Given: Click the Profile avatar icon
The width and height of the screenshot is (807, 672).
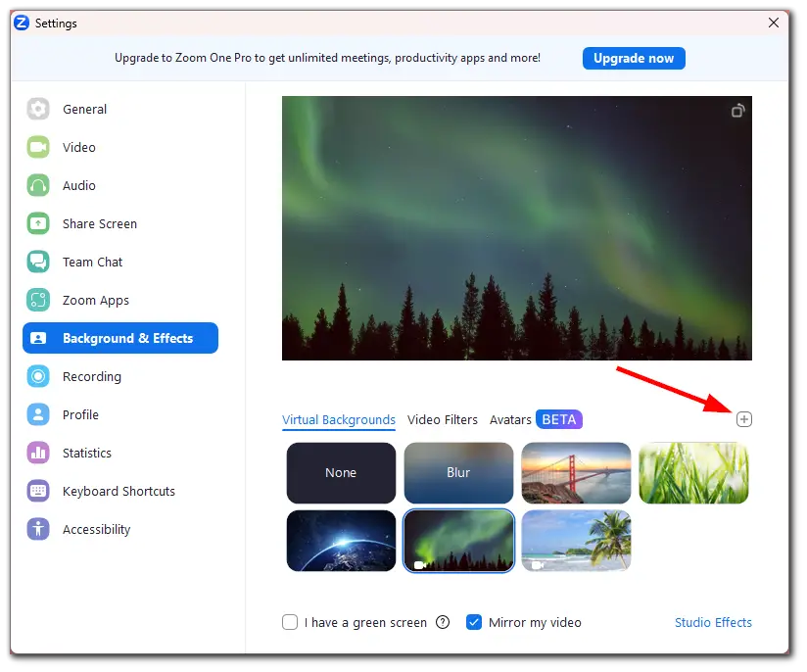Looking at the screenshot, I should pyautogui.click(x=38, y=414).
